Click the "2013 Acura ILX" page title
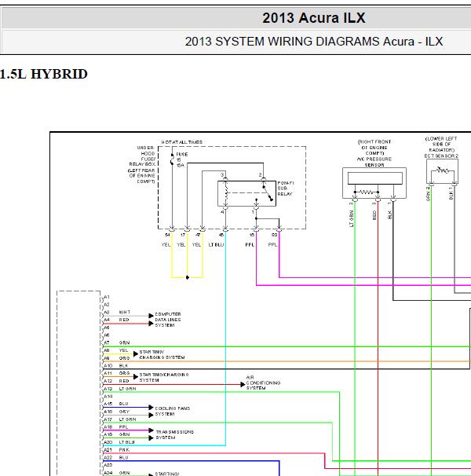This screenshot has height=476, width=471. coord(314,18)
